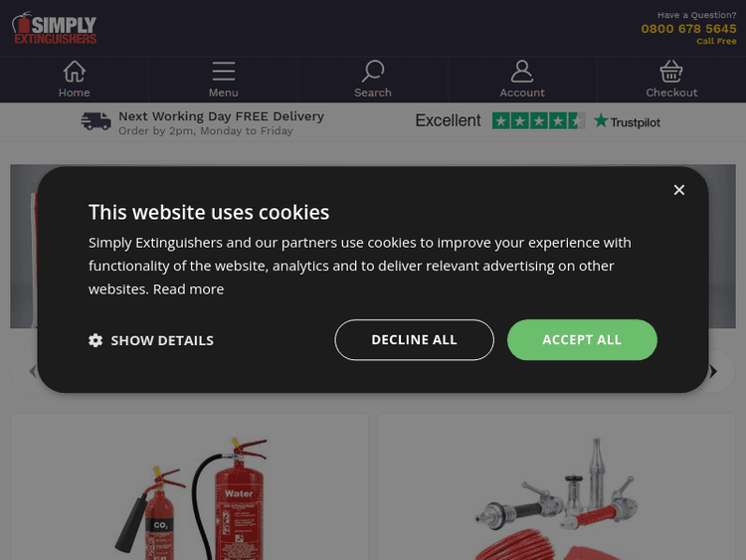This screenshot has height=560, width=746.
Task: Click the gear icon beside Show Details
Action: click(95, 340)
